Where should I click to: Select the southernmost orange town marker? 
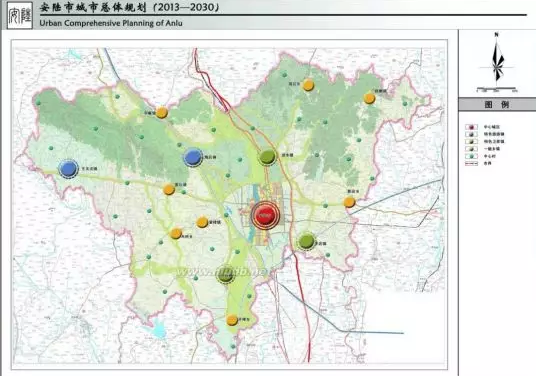232,320
